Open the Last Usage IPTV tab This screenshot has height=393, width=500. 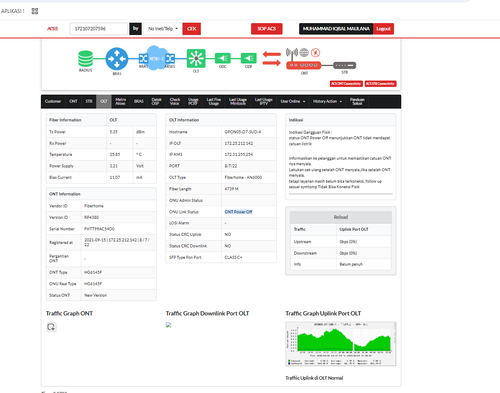click(x=264, y=101)
